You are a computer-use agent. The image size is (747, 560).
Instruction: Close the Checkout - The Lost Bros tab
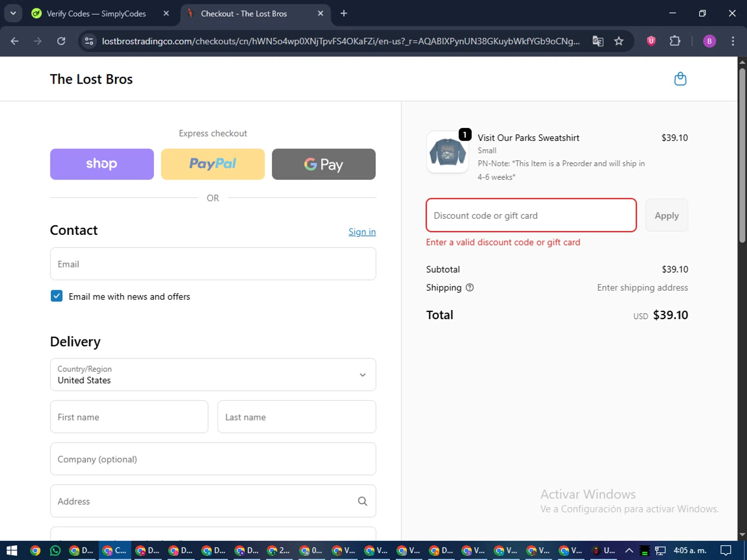pos(321,13)
